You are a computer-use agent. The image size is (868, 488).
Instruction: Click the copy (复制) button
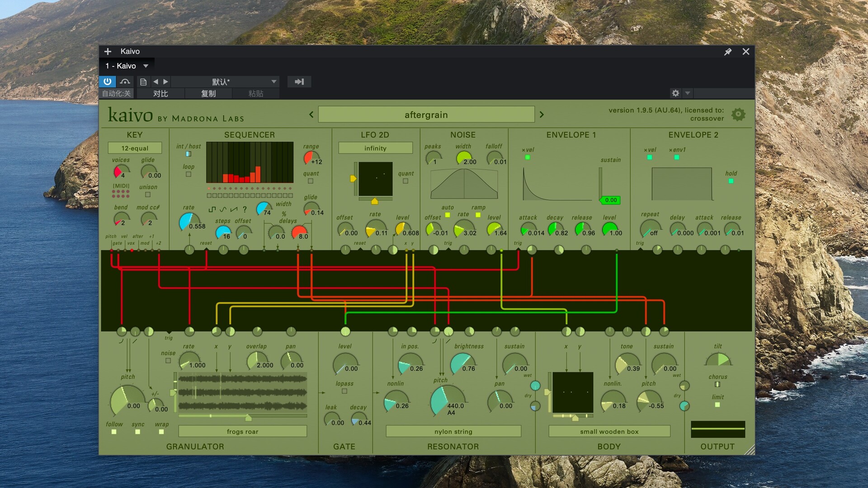click(208, 94)
